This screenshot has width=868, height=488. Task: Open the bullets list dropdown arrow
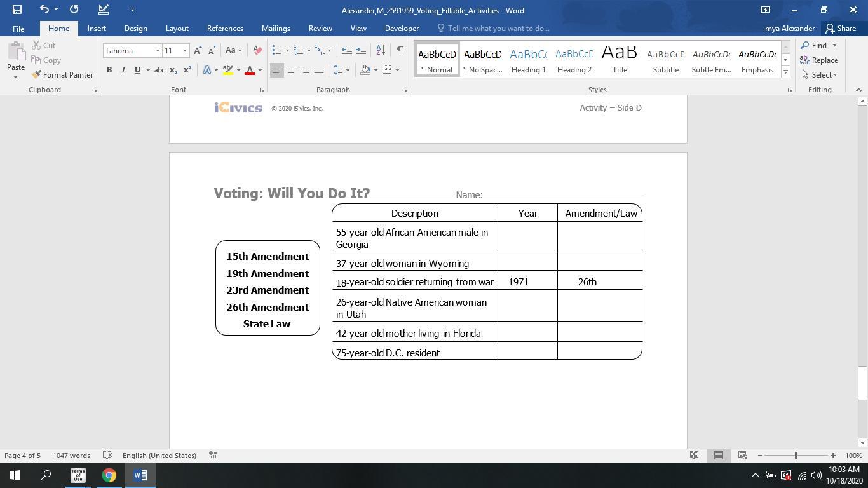(x=287, y=51)
